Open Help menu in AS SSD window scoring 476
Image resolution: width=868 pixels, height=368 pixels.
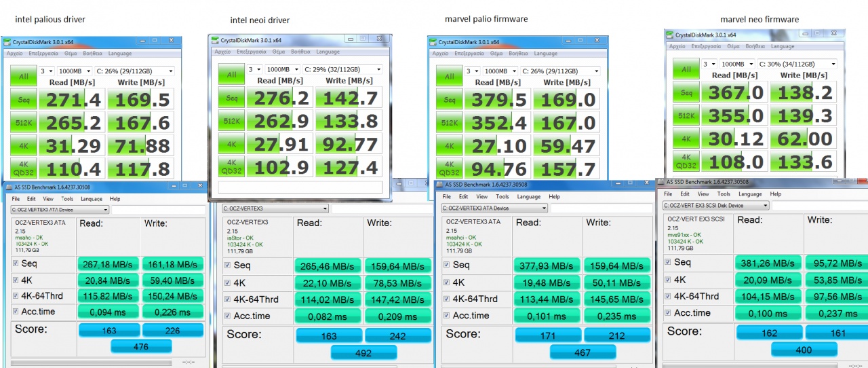click(115, 199)
